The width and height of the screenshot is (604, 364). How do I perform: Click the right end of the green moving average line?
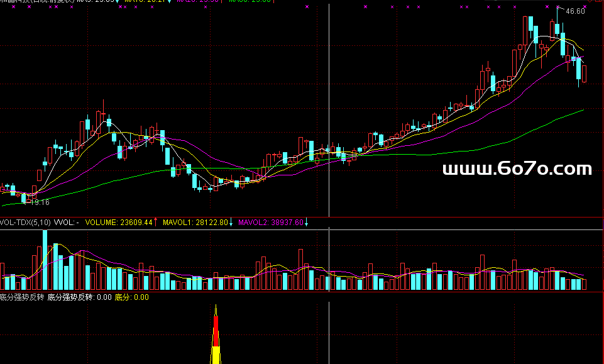point(582,110)
